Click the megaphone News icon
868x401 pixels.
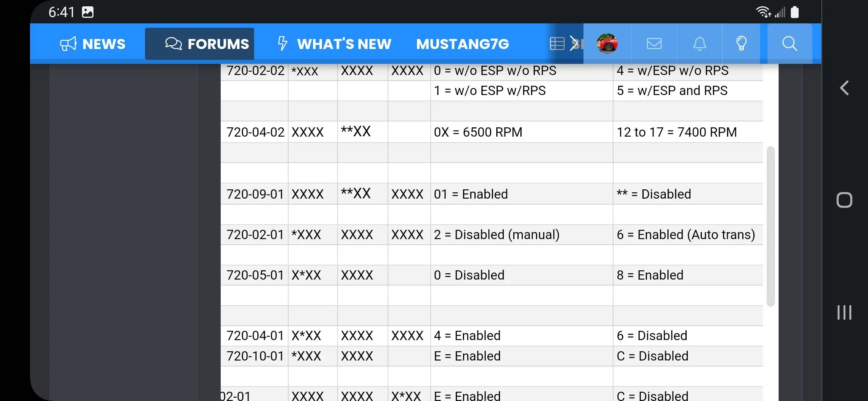point(68,44)
